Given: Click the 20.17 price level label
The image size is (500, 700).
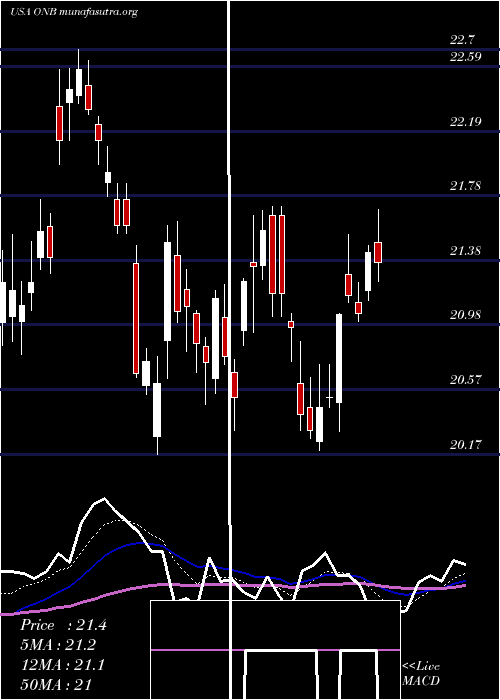Looking at the screenshot, I should (x=466, y=445).
